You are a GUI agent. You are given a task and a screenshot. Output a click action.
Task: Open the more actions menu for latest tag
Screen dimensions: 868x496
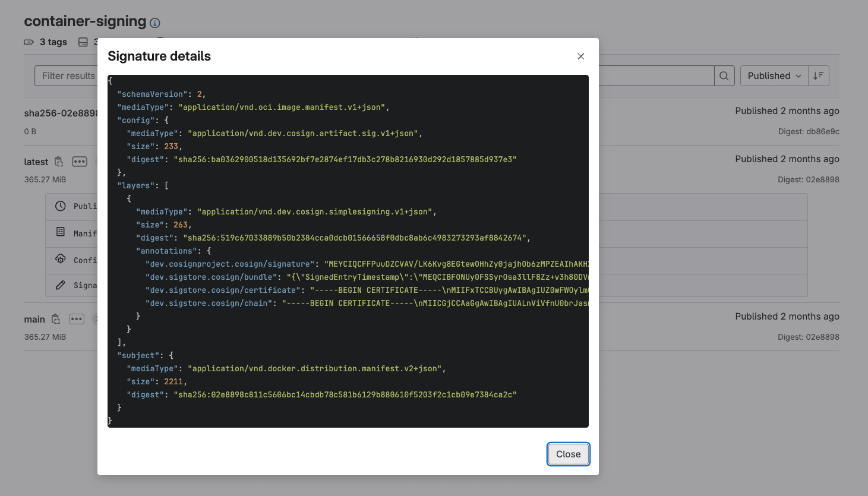point(80,162)
